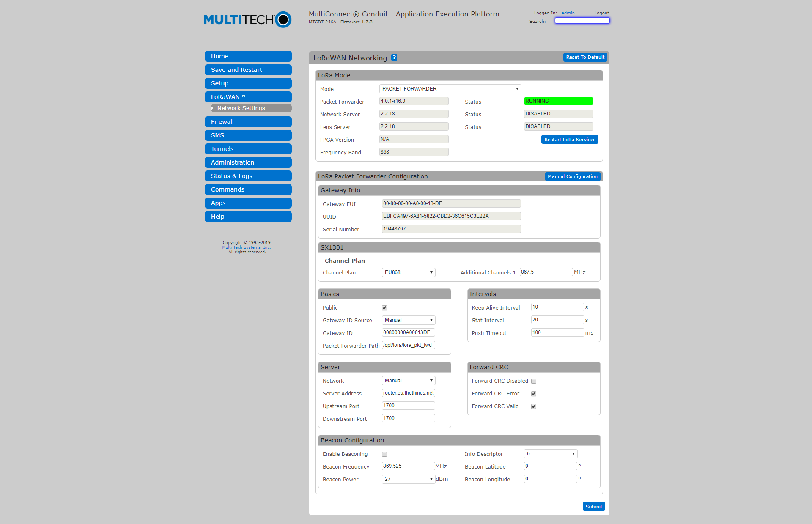812x524 pixels.
Task: Click the green RUNNING status field
Action: tap(559, 101)
